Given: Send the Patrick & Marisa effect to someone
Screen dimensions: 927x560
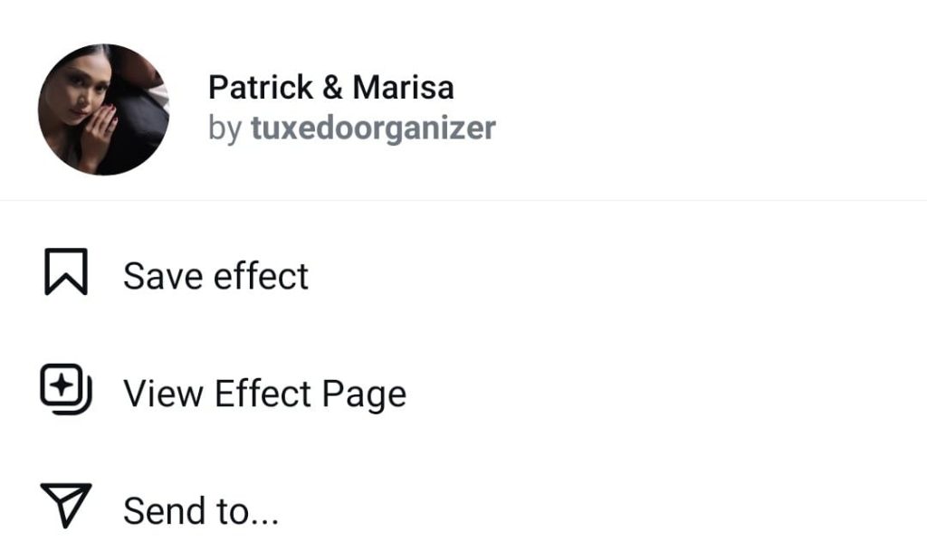Looking at the screenshot, I should point(463,510).
